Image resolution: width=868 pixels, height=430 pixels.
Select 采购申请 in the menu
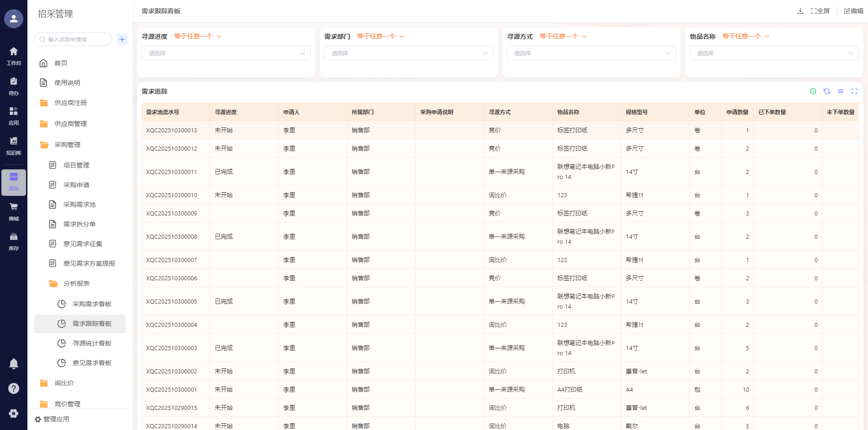point(76,185)
